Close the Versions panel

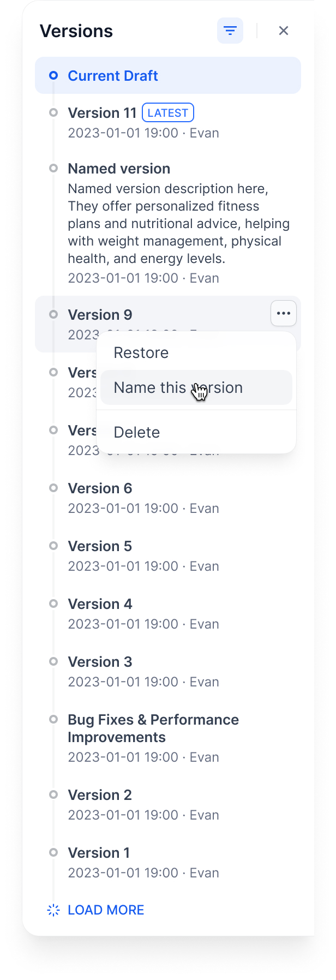pos(283,31)
